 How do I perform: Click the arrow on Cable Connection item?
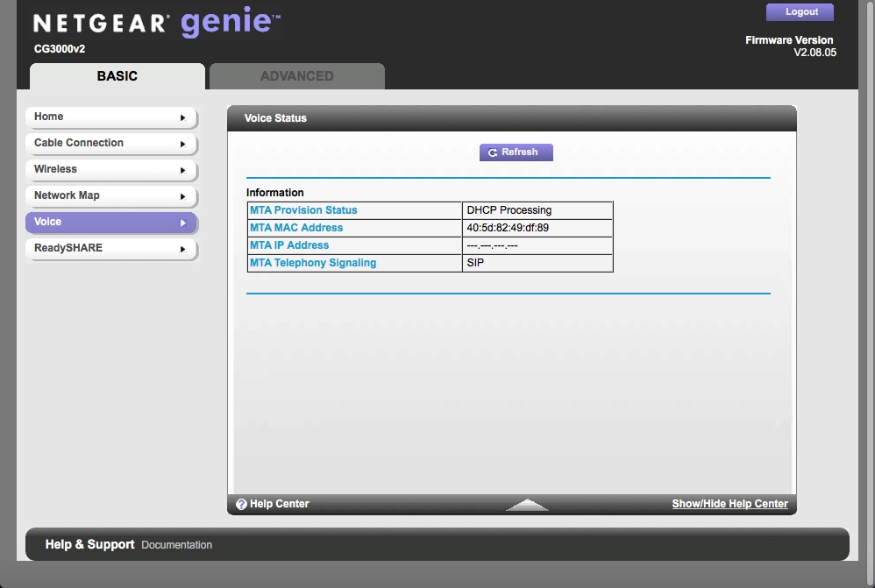[182, 144]
